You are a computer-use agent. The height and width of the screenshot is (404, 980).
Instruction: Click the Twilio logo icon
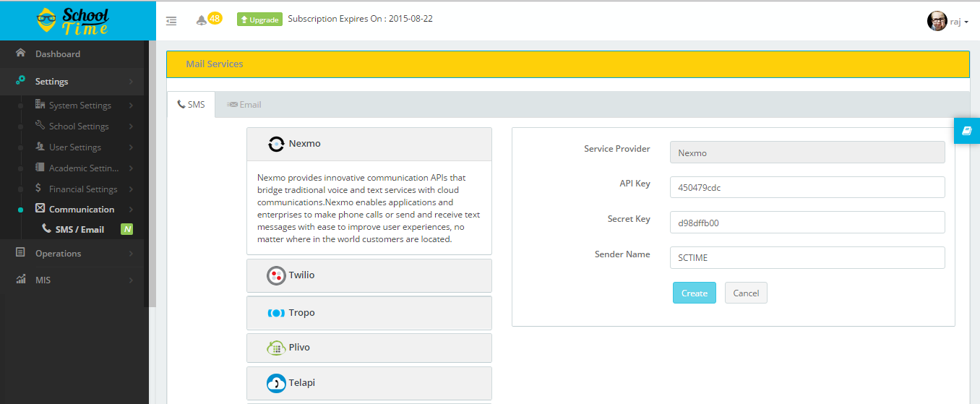[x=276, y=275]
